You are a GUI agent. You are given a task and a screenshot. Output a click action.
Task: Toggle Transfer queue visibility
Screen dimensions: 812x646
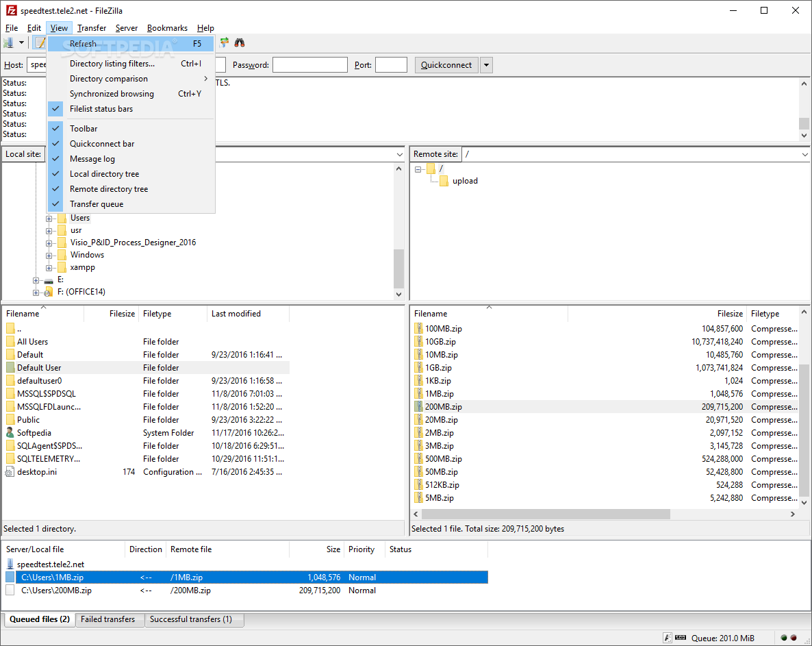[x=131, y=203]
